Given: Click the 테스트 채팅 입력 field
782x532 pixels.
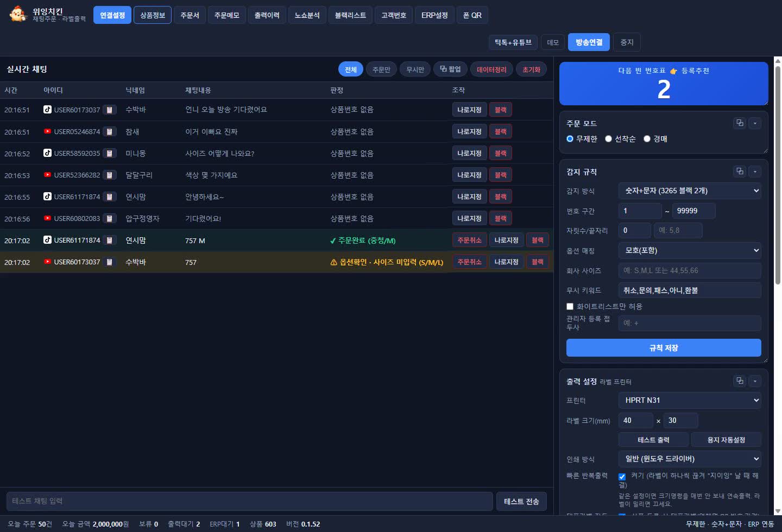Looking at the screenshot, I should point(250,501).
